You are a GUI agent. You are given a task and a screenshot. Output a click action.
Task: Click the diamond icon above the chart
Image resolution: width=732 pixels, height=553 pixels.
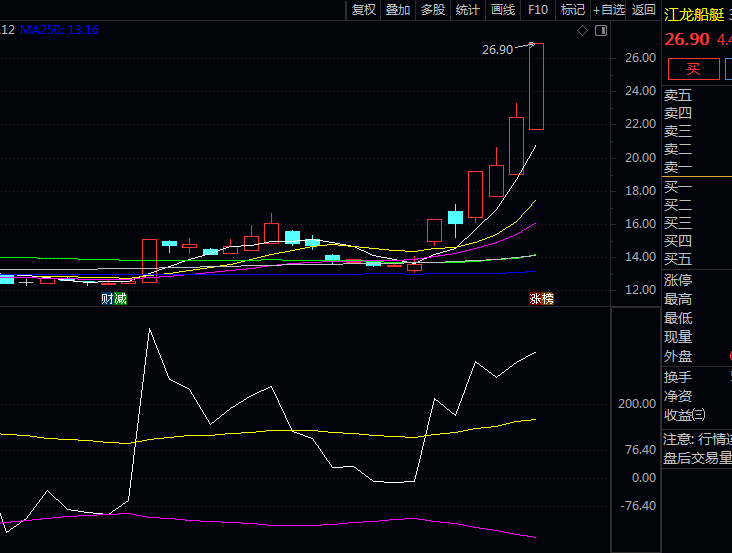tap(583, 31)
